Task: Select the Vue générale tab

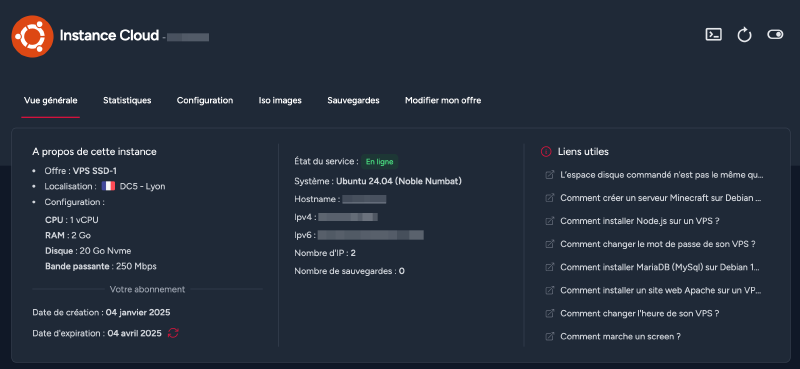Action: click(x=51, y=101)
